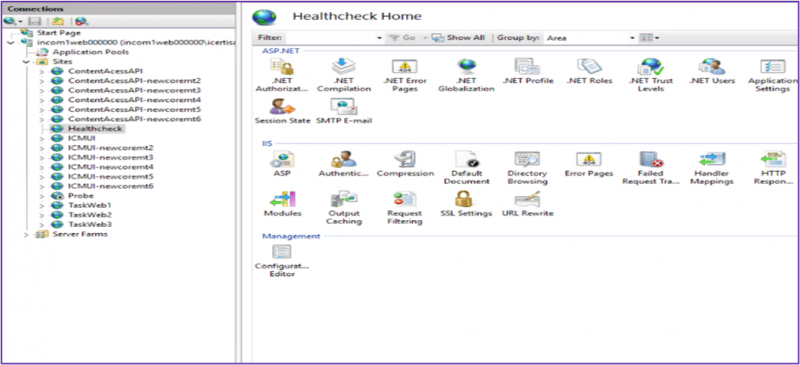Open Application Settings feature
Image resolution: width=800 pixels, height=365 pixels.
coord(772,76)
